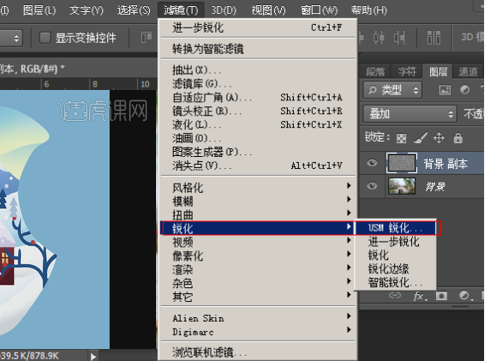
Task: Switch to the 段落 panel tab
Action: (x=375, y=71)
